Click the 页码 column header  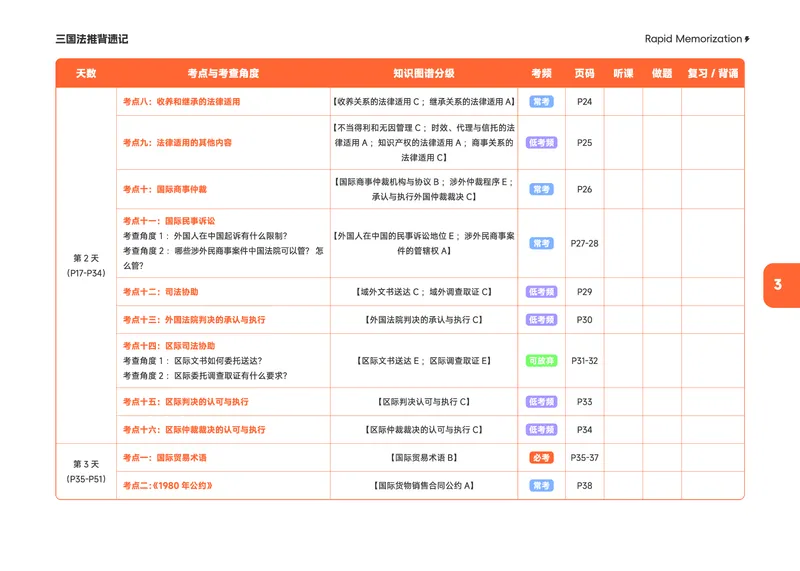(x=585, y=73)
